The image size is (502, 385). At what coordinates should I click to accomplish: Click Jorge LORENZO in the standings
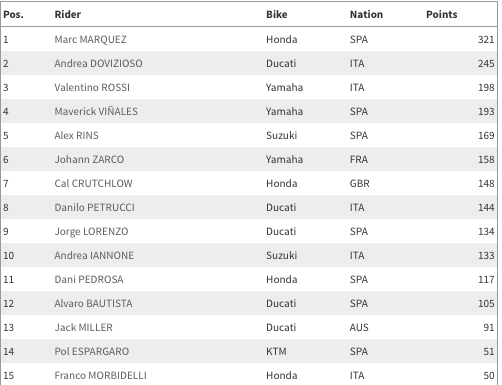(91, 231)
